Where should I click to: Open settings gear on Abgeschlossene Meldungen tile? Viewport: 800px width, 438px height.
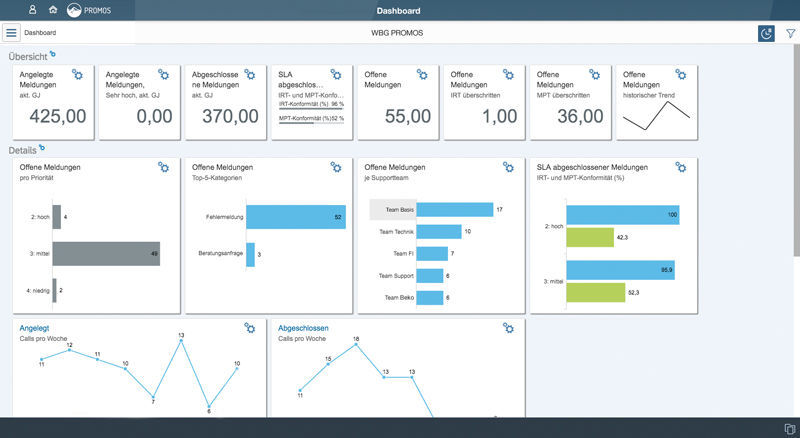[250, 75]
